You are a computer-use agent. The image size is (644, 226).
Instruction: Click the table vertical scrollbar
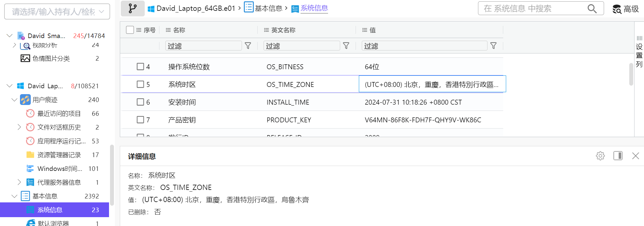click(631, 74)
